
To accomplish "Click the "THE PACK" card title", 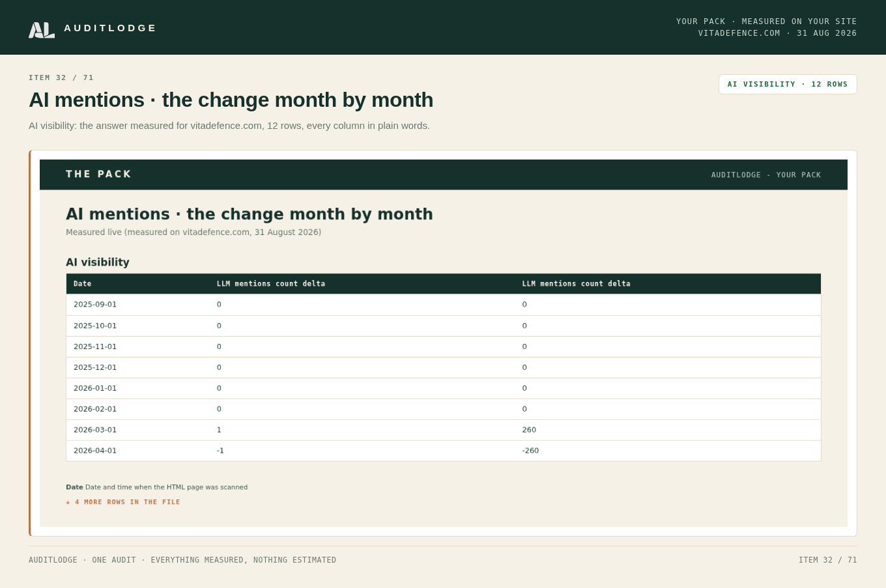I will pos(98,175).
